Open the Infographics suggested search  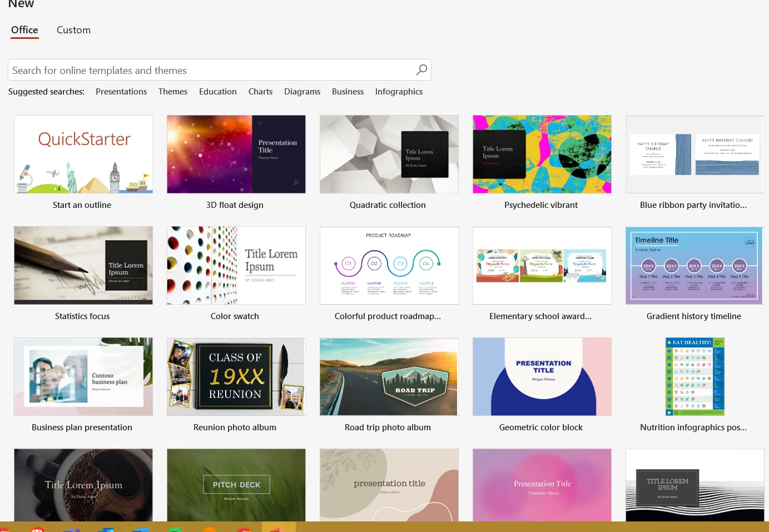pos(399,91)
